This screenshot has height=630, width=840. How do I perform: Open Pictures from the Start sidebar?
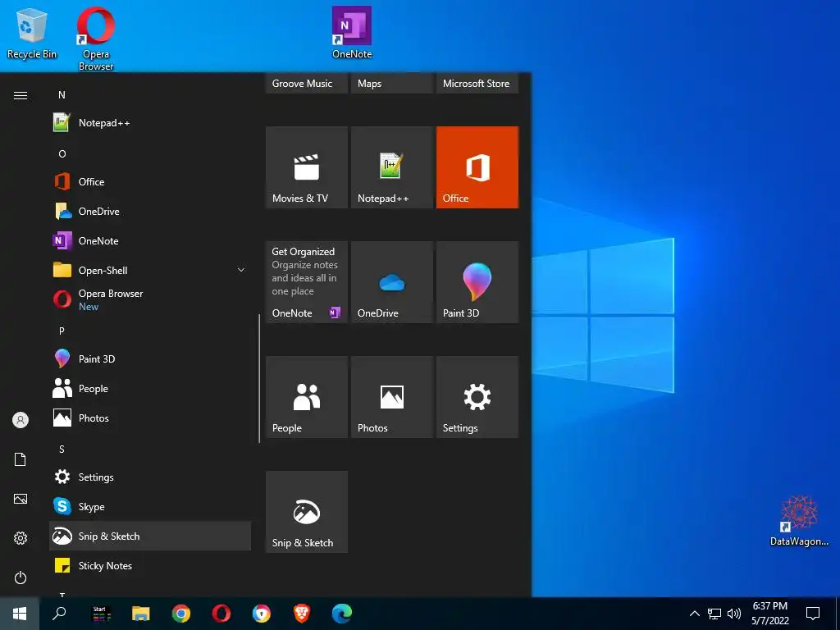pyautogui.click(x=21, y=499)
